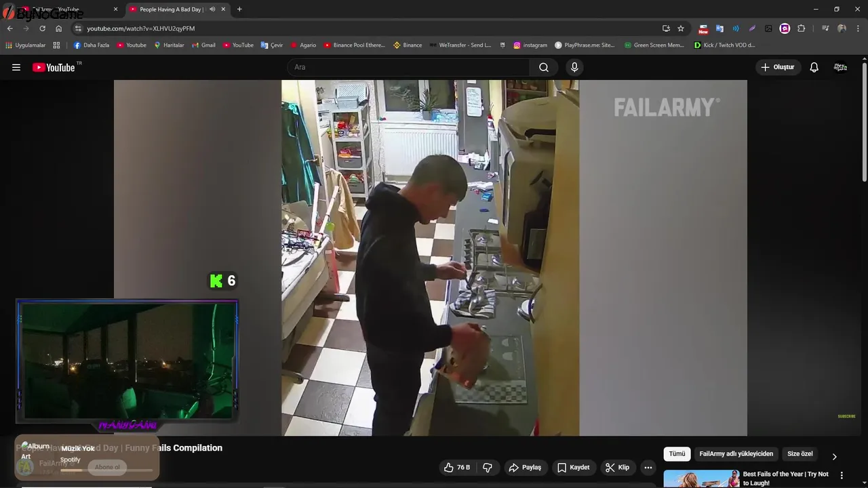
Task: Click the address bar URL
Action: coord(140,28)
